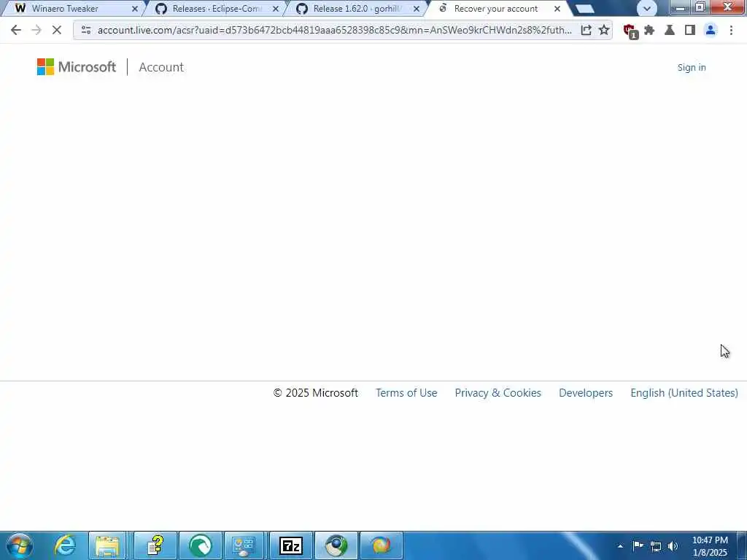The height and width of the screenshot is (560, 747).
Task: Open Chrome Labs flask icon
Action: (x=670, y=30)
